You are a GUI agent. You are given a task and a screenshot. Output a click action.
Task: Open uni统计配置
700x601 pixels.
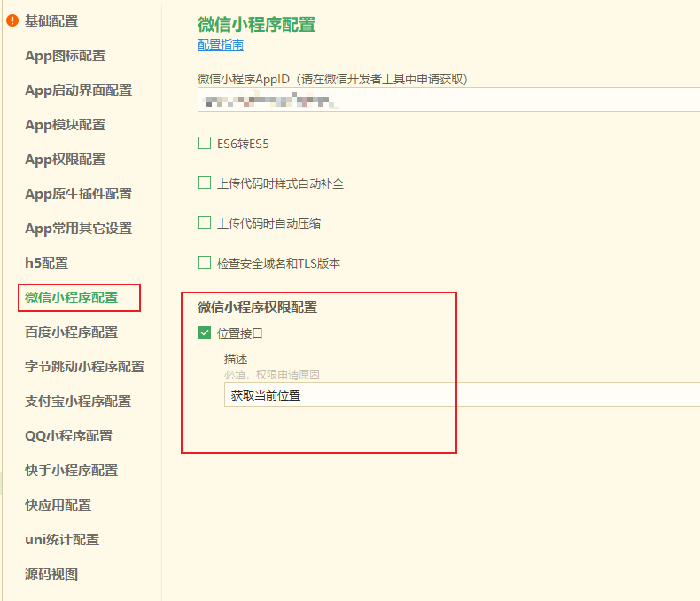click(62, 539)
